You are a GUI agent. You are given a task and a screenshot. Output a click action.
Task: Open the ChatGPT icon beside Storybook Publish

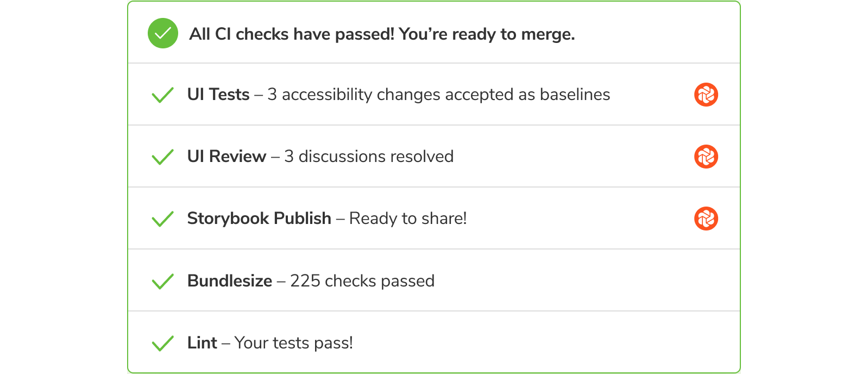point(707,218)
